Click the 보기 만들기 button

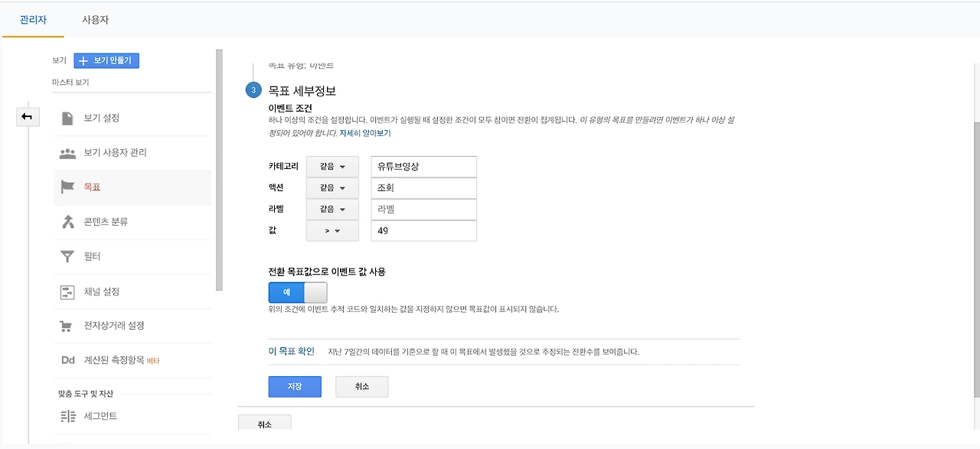[x=106, y=60]
